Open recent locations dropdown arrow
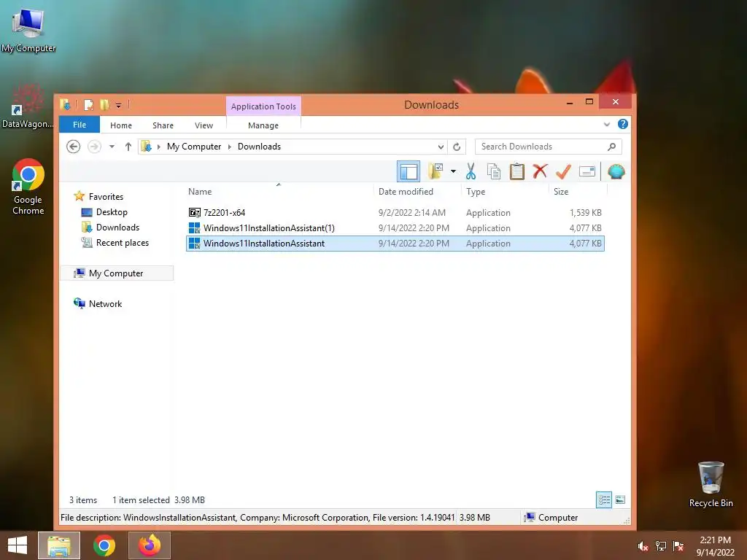This screenshot has width=747, height=560. click(112, 147)
